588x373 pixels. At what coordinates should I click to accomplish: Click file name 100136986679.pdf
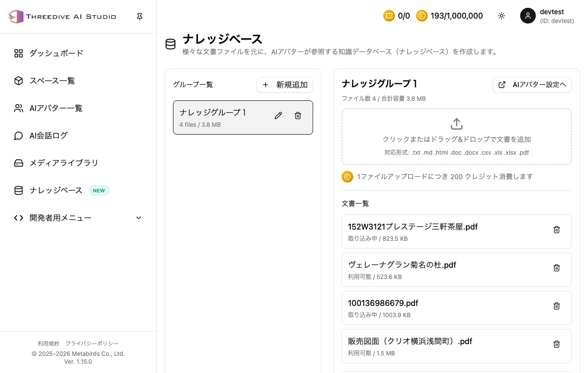[x=383, y=303]
